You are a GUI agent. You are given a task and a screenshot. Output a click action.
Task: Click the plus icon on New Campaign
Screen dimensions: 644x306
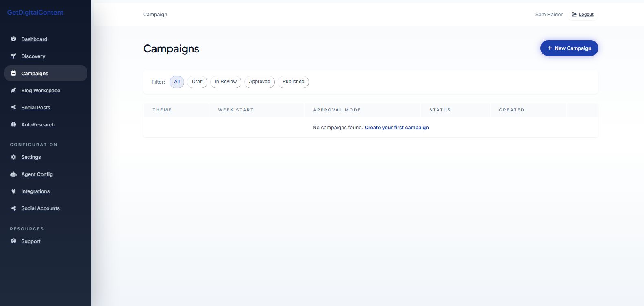550,48
